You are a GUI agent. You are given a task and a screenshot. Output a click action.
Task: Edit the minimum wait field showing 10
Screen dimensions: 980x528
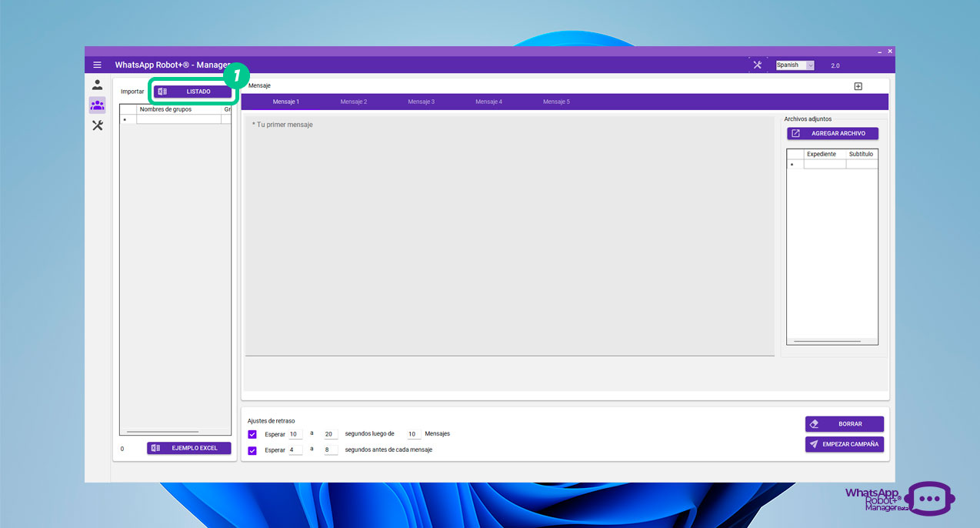(295, 434)
